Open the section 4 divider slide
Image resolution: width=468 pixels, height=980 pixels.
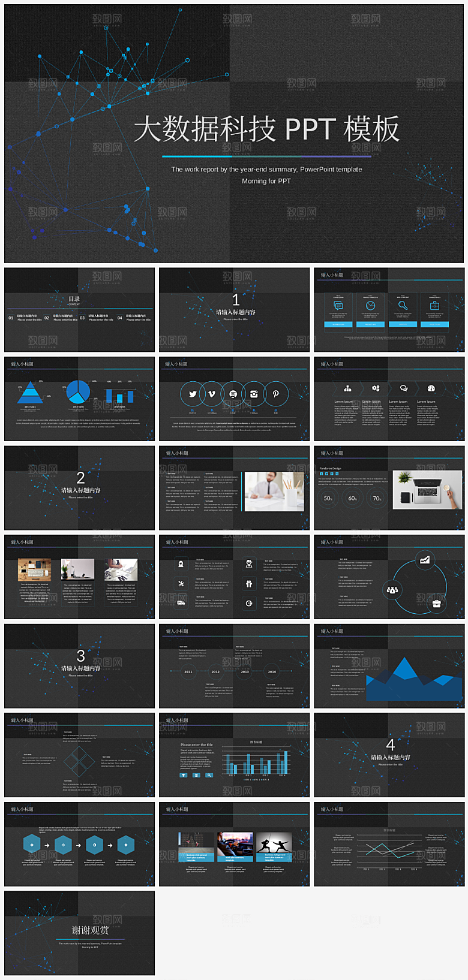(389, 755)
